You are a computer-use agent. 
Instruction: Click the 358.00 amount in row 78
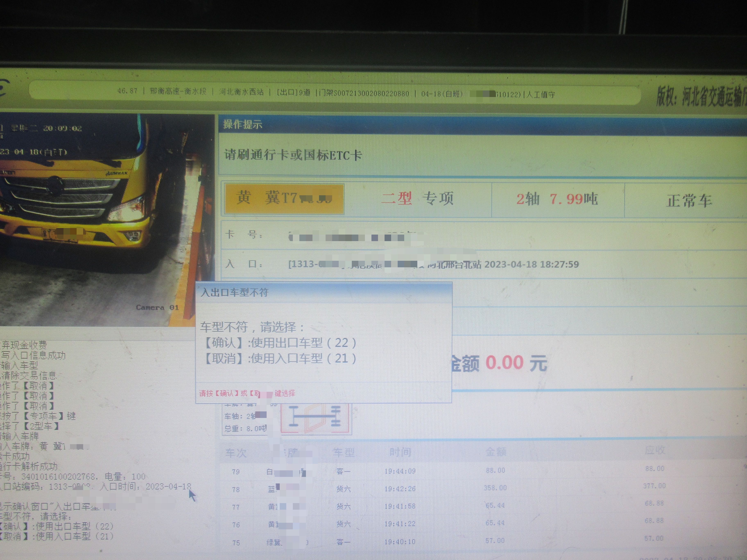(495, 488)
